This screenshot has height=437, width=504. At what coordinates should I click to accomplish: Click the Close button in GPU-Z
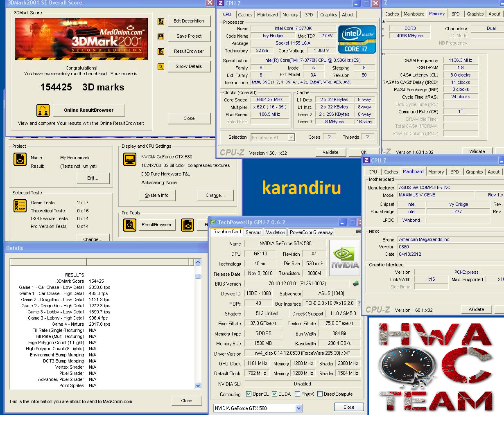[349, 407]
